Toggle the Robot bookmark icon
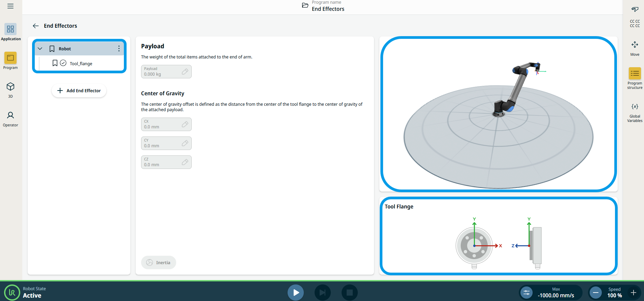Screen dimensions: 644x301 click(x=52, y=49)
